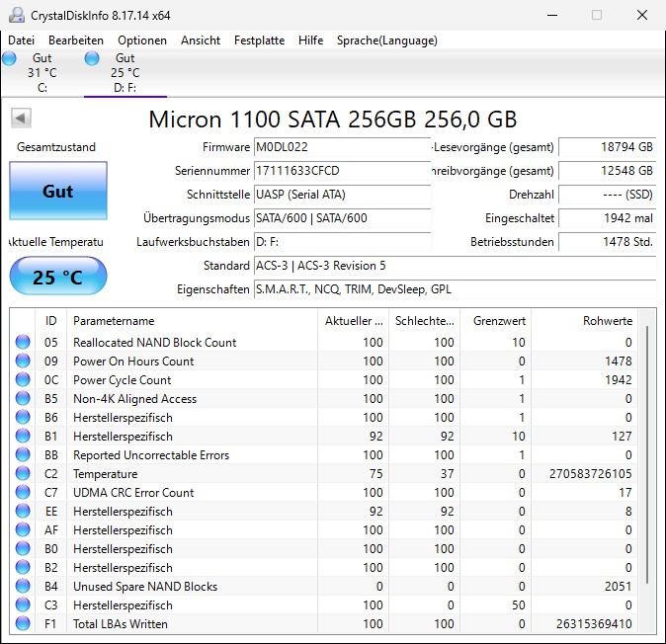Click status circle of UDMA CRC Error Count
Image resolution: width=666 pixels, height=644 pixels.
[23, 492]
